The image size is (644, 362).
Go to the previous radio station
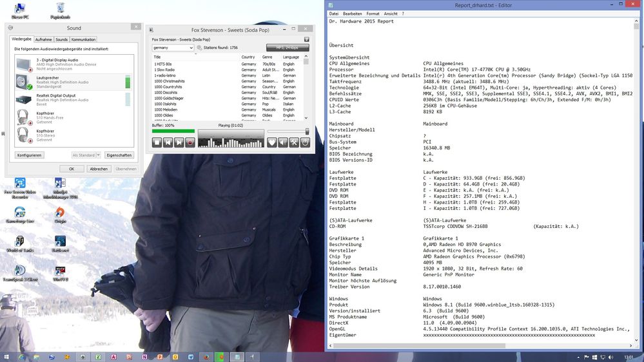coord(168,142)
